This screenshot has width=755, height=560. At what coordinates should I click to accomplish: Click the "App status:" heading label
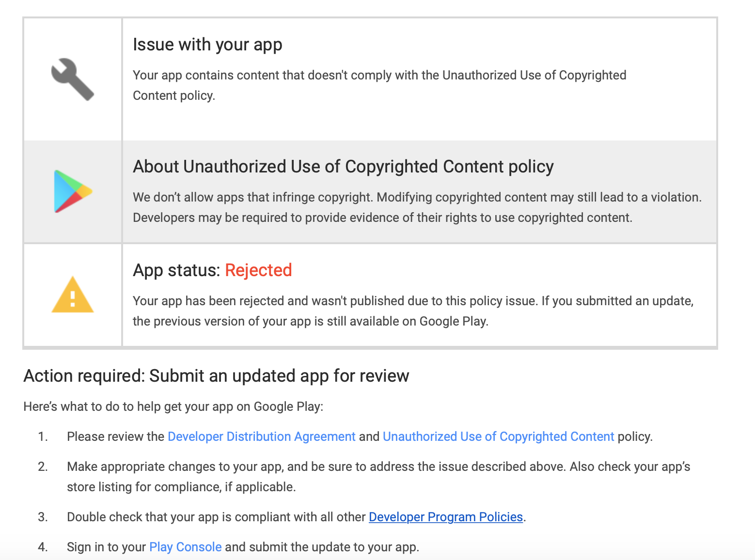click(177, 270)
